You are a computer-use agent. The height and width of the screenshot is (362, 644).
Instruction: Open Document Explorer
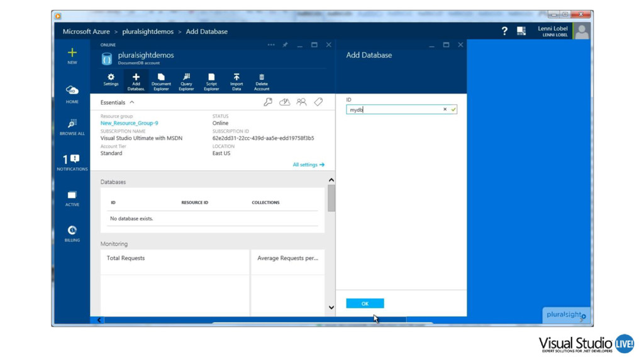[161, 82]
